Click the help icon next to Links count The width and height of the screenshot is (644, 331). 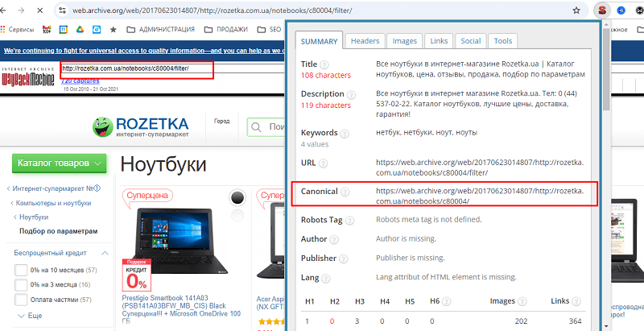pyautogui.click(x=576, y=302)
